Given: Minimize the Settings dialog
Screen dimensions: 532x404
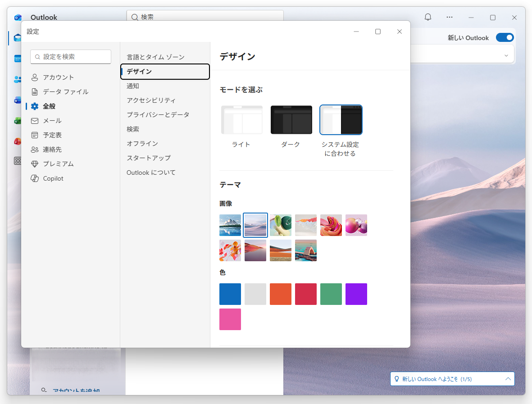Looking at the screenshot, I should (x=356, y=32).
